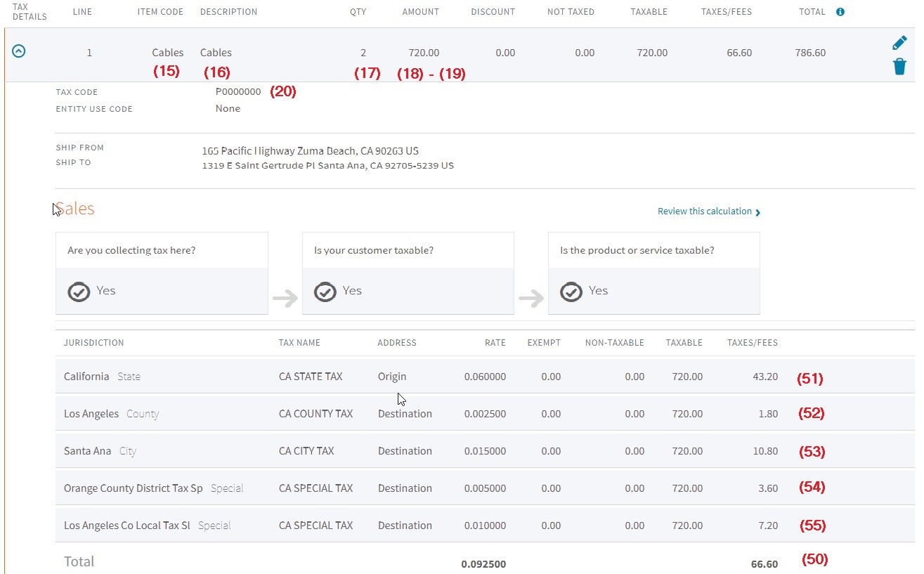Click the Yes checkmark under 'Are you collecting tax here?'
Viewport: 924px width, 574px height.
point(79,291)
